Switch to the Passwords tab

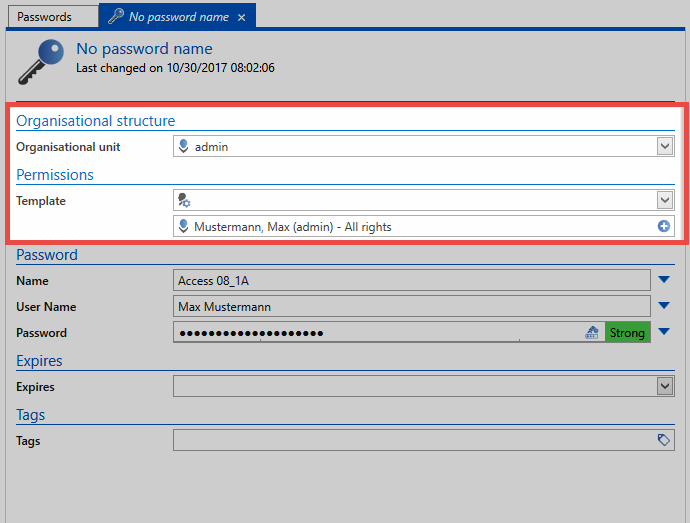tap(52, 17)
